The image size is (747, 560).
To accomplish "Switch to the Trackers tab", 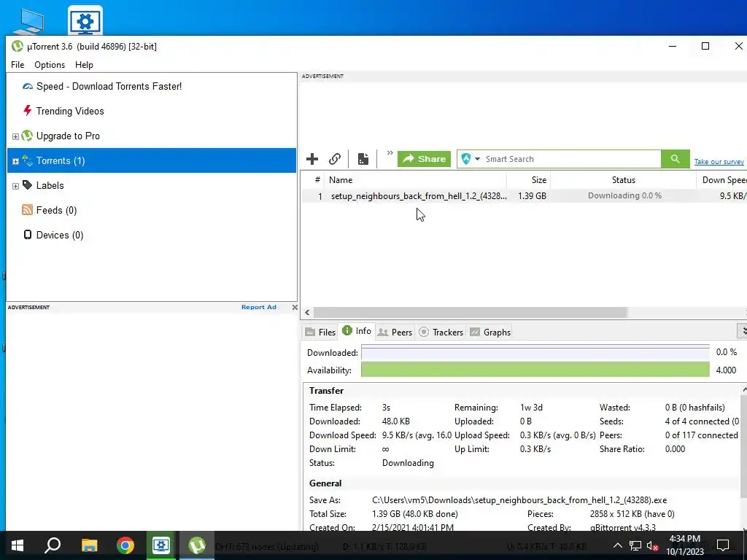I will pyautogui.click(x=441, y=332).
